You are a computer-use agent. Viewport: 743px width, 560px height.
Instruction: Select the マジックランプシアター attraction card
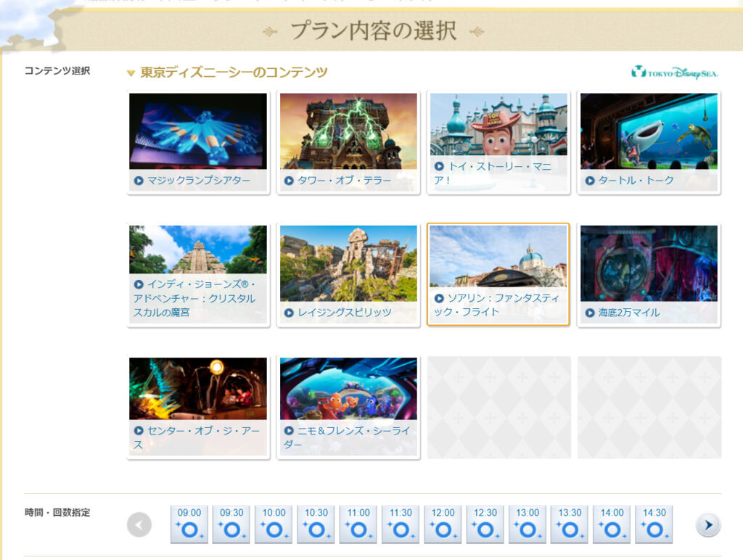point(198,143)
